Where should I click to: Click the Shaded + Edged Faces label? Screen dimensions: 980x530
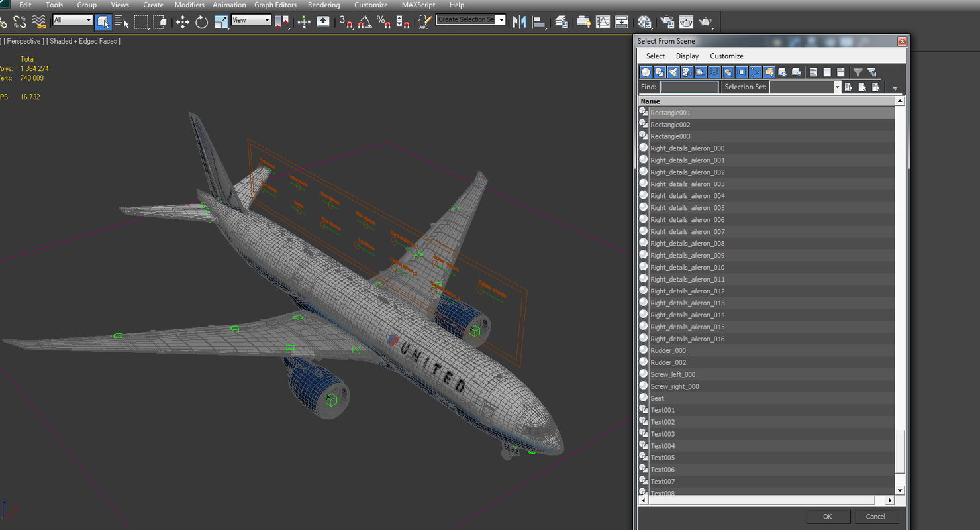[x=83, y=41]
